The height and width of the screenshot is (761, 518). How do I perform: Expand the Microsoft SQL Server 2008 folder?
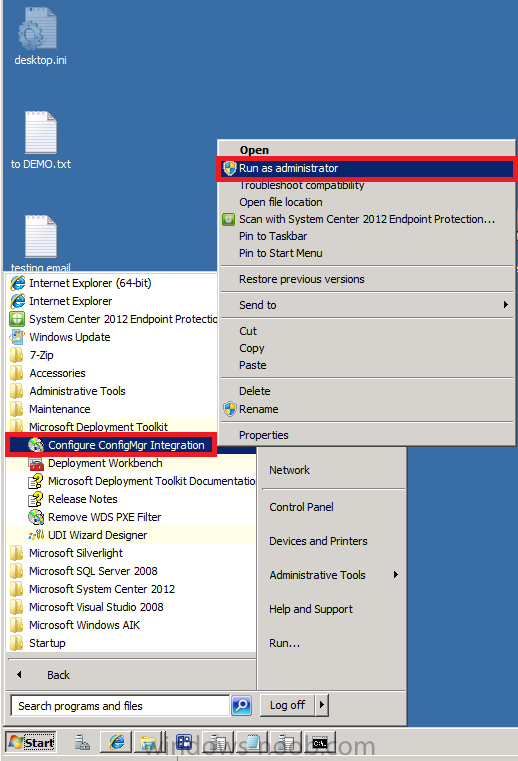pos(93,571)
